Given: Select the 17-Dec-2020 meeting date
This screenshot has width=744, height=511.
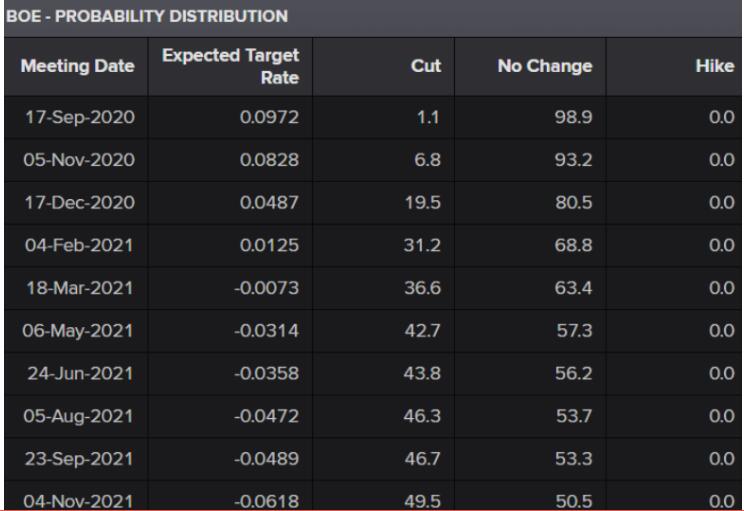Looking at the screenshot, I should tap(80, 203).
